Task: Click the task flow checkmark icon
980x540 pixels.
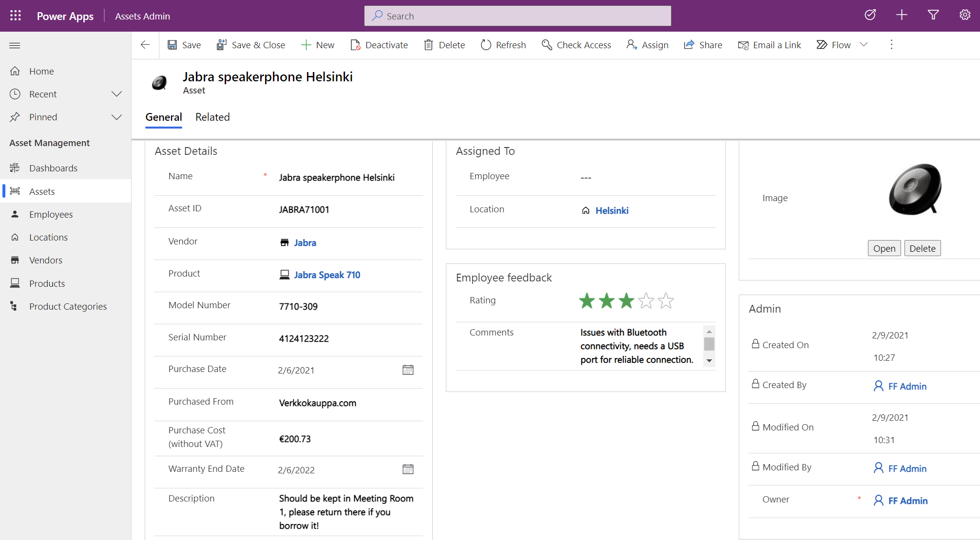Action: pyautogui.click(x=870, y=15)
